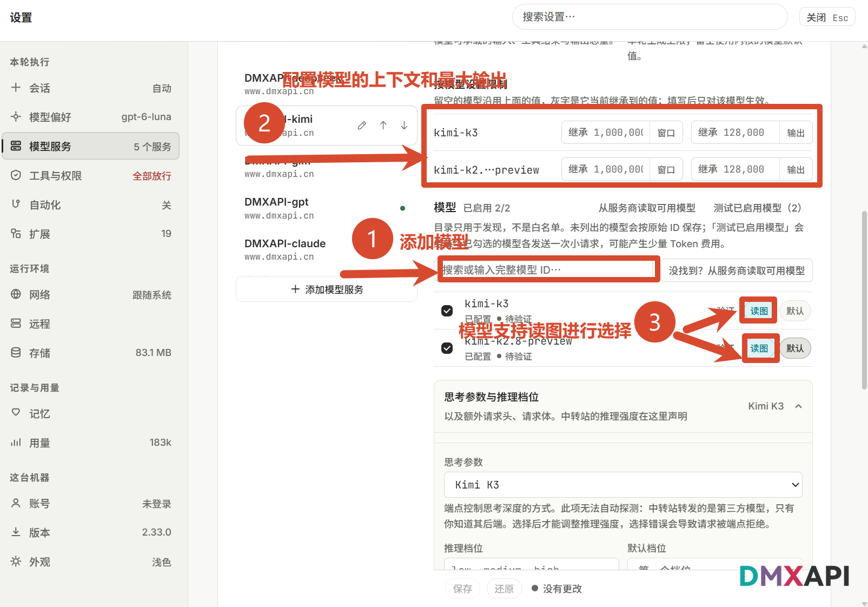
Task: Click the 账号 person icon
Action: (x=16, y=503)
